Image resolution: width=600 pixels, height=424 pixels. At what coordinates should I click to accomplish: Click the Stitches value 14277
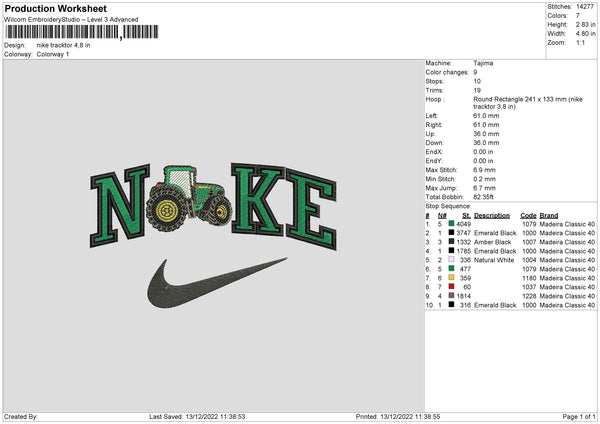tap(585, 7)
